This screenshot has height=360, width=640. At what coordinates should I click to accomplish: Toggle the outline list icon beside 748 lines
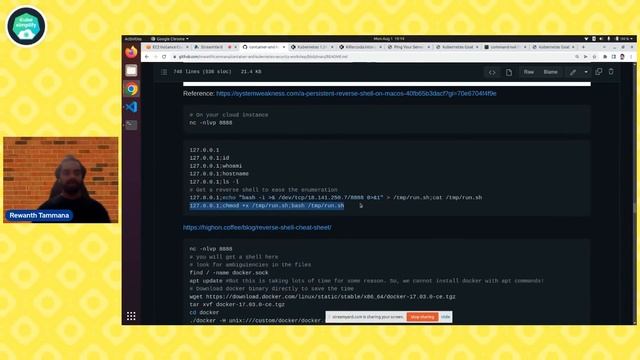click(x=164, y=72)
